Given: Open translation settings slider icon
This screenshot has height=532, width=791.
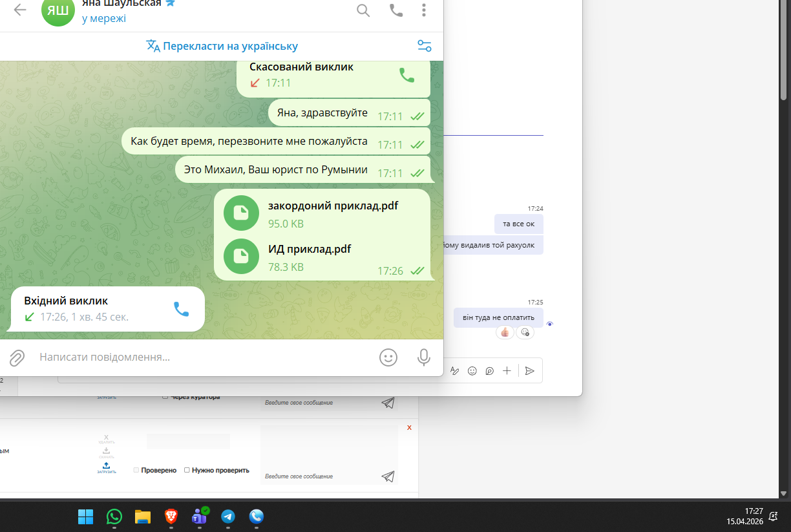Looking at the screenshot, I should point(425,46).
